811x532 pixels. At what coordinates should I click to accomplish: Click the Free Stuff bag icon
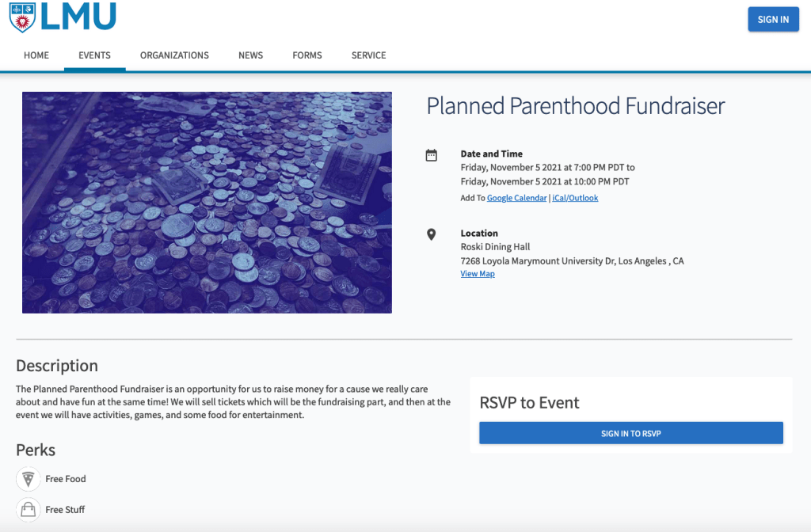tap(29, 509)
